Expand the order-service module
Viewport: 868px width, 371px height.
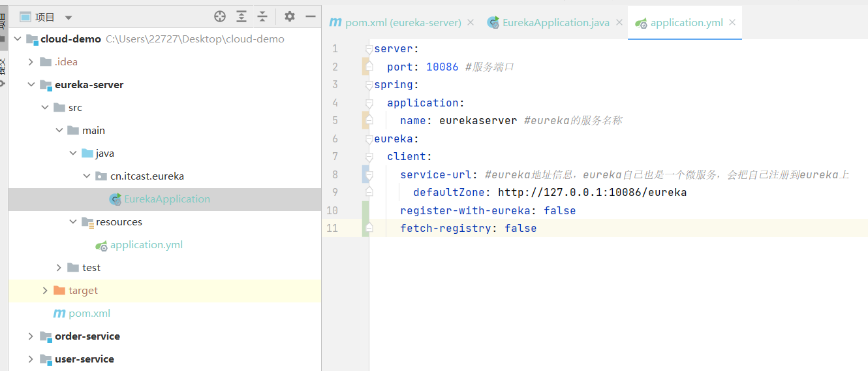[x=31, y=336]
